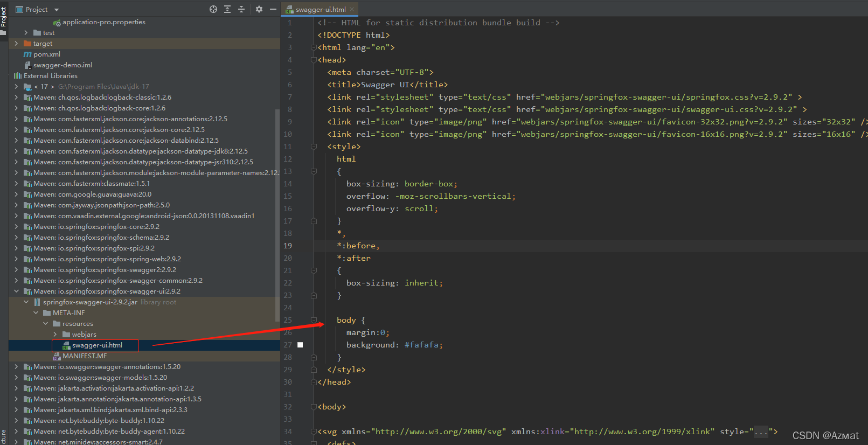Image resolution: width=868 pixels, height=445 pixels.
Task: Click the locate/select opened file target icon
Action: click(x=213, y=9)
